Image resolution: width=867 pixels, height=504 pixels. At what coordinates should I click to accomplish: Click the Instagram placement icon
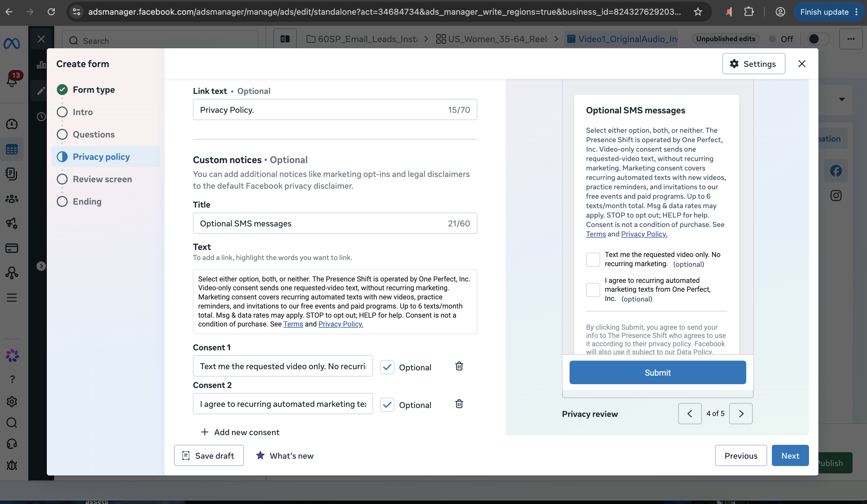(x=836, y=195)
